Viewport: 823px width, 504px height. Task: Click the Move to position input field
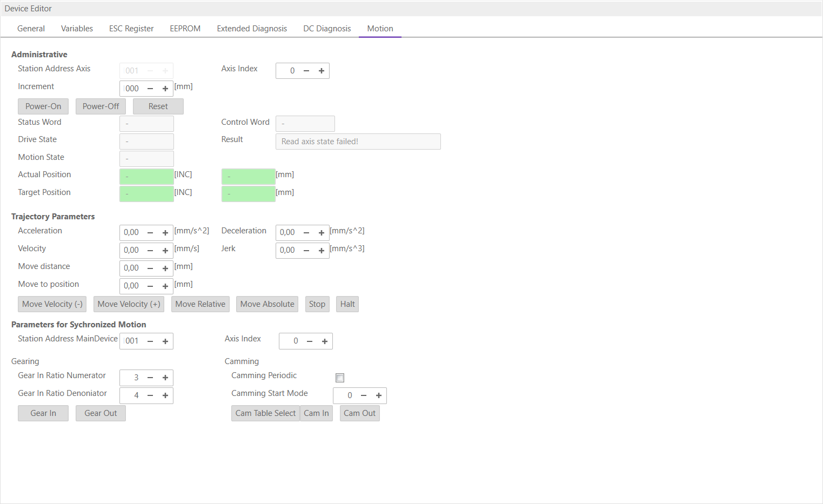coord(132,286)
